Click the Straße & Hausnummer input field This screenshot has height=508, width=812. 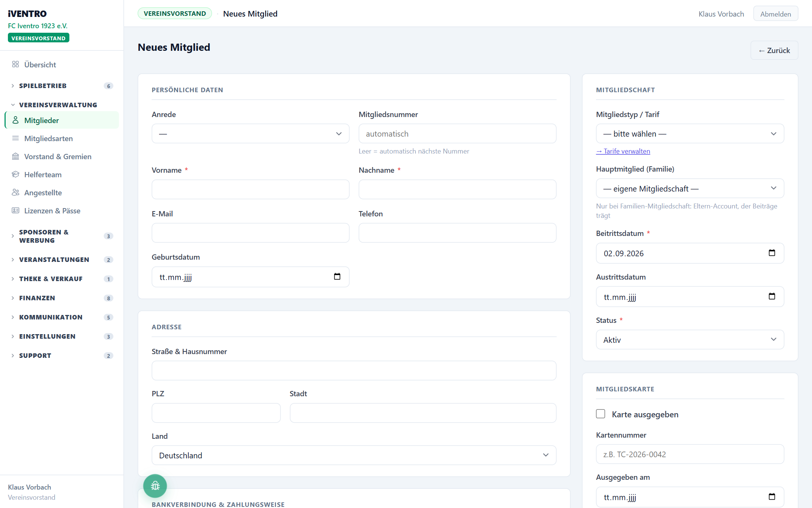(x=354, y=371)
